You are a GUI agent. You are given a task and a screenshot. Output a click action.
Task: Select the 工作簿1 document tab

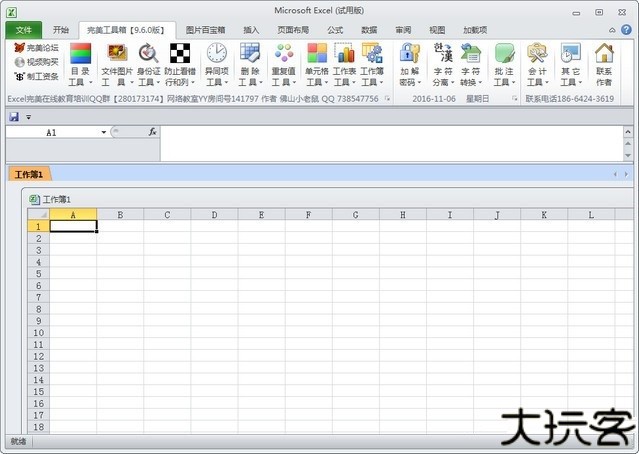click(29, 174)
